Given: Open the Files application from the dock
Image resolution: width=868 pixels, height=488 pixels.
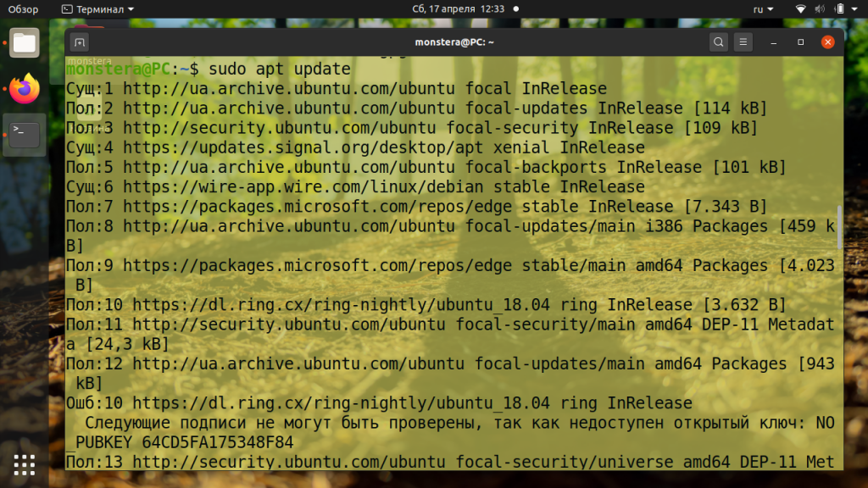Looking at the screenshot, I should click(x=23, y=42).
